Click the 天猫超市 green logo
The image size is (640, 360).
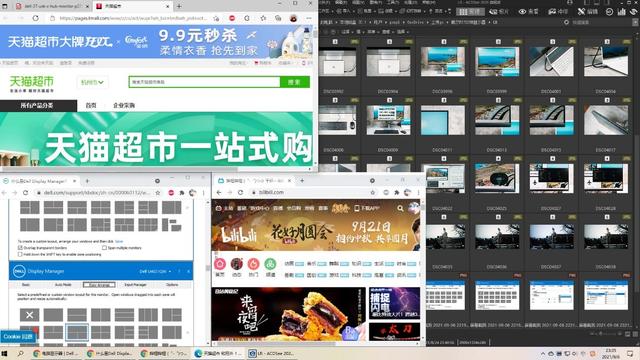(x=32, y=83)
